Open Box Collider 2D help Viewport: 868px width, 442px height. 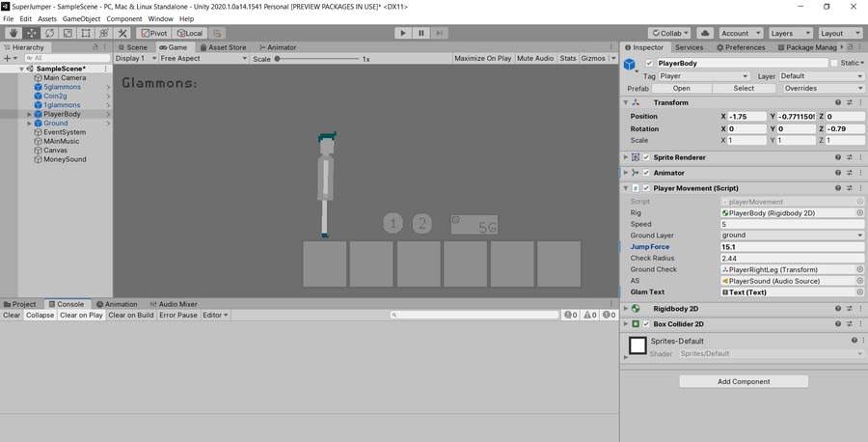click(x=838, y=324)
